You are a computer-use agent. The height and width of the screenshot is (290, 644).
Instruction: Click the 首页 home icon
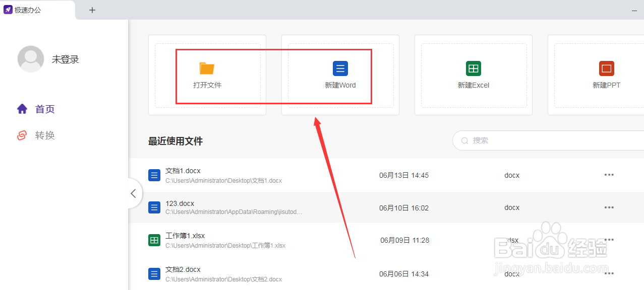(21, 109)
